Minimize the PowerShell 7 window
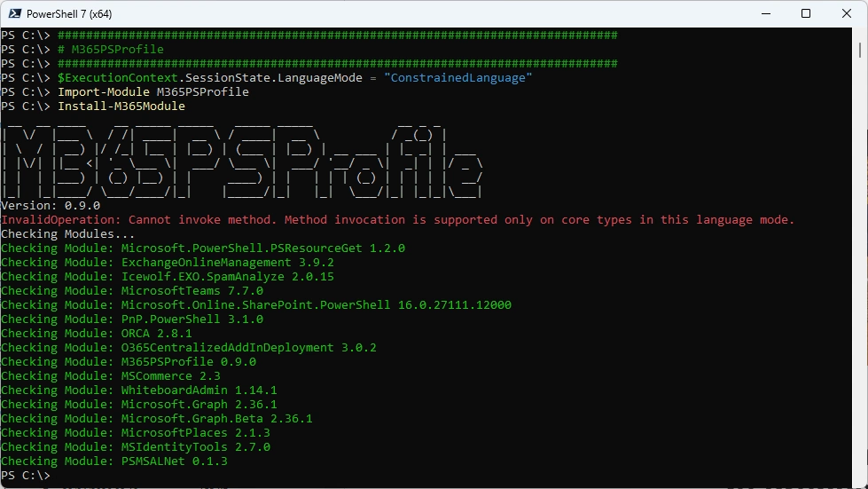This screenshot has height=489, width=868. pos(764,13)
